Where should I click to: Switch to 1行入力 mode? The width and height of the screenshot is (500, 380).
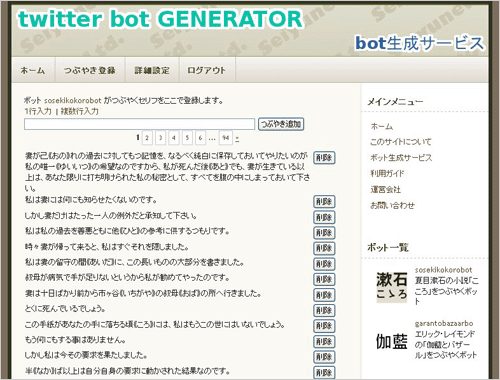38,111
